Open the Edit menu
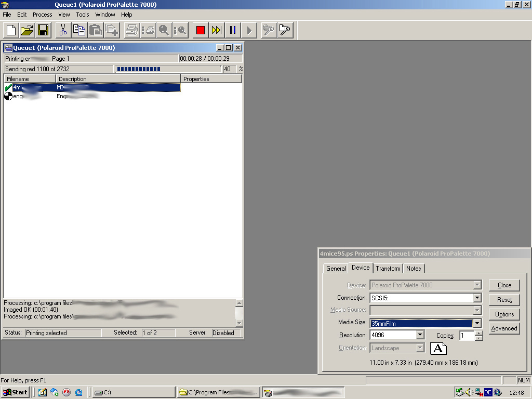Screen dimensions: 532x399 pos(22,15)
